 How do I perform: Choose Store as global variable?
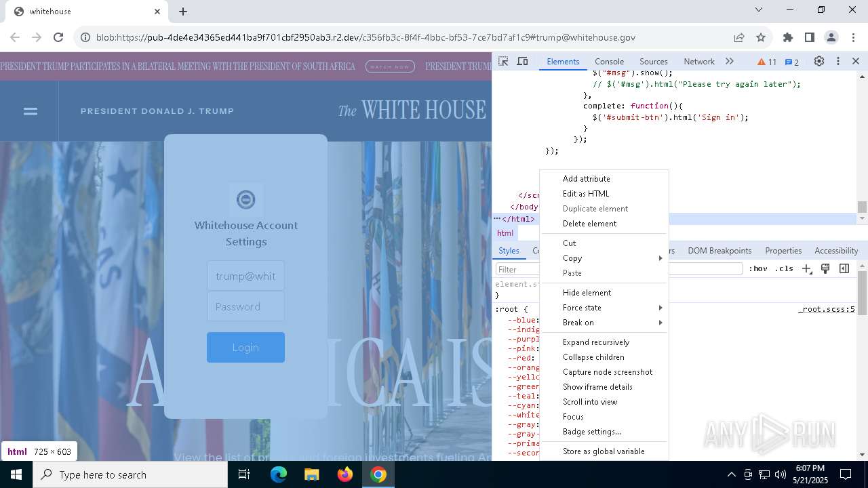point(604,451)
